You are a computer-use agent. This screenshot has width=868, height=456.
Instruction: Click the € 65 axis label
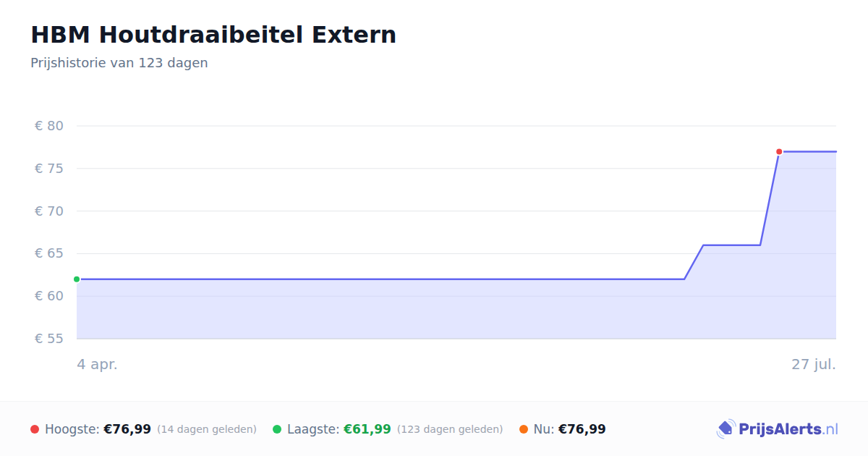49,253
